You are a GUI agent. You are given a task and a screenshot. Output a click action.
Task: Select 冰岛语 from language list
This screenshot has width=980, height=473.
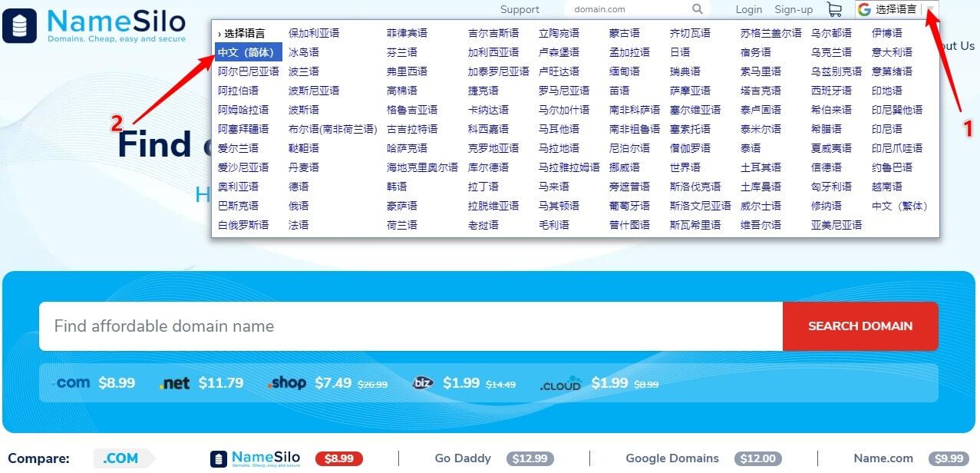coord(303,52)
